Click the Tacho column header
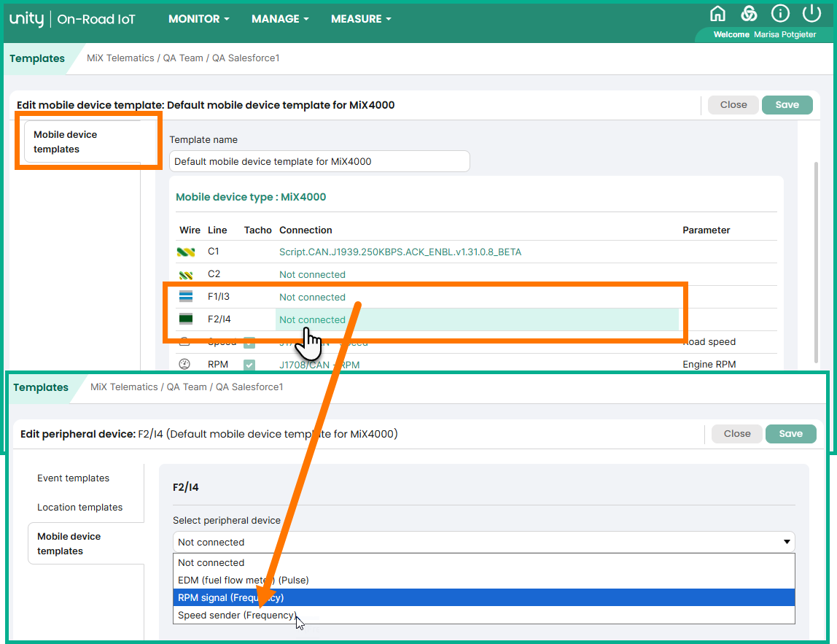Viewport: 837px width, 644px height. [x=258, y=230]
